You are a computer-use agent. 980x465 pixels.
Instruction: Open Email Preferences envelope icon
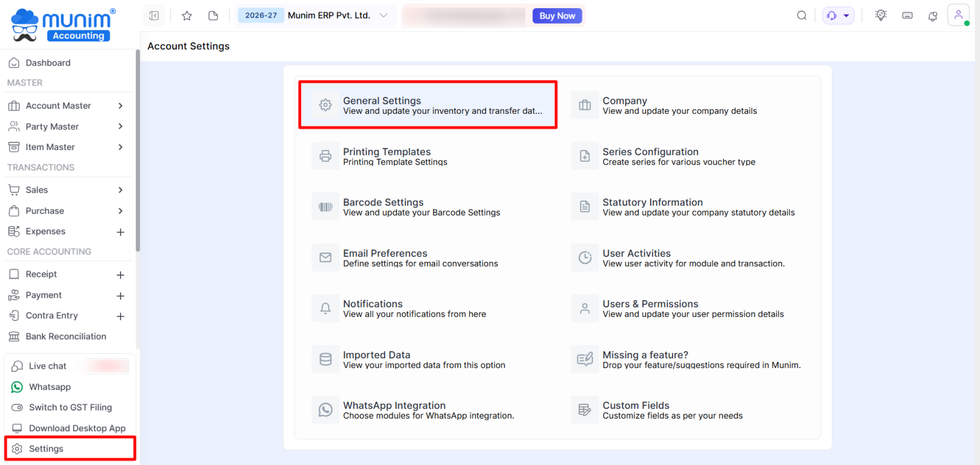click(x=326, y=257)
